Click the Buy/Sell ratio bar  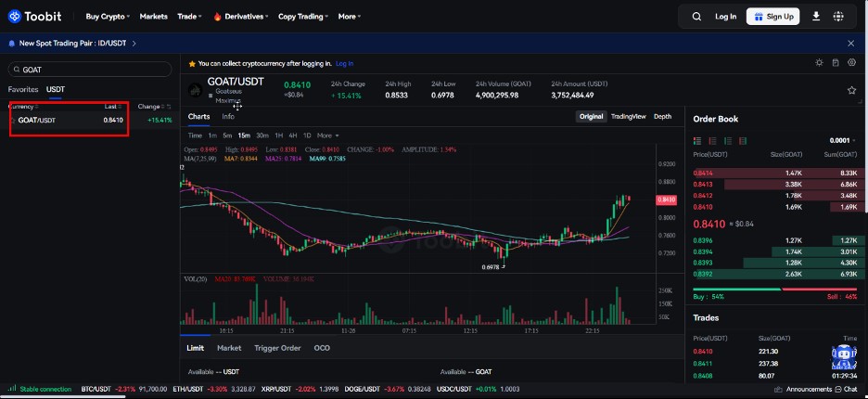[x=775, y=290]
